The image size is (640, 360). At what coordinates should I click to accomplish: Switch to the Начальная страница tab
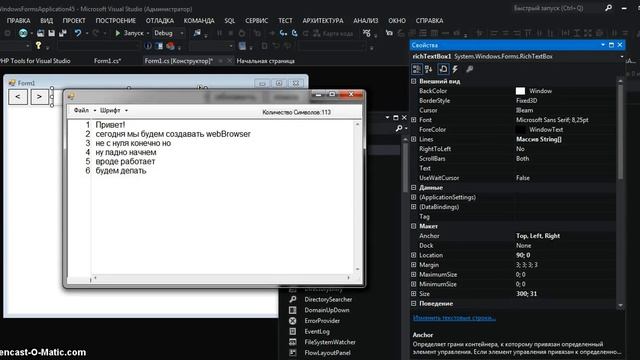[265, 61]
